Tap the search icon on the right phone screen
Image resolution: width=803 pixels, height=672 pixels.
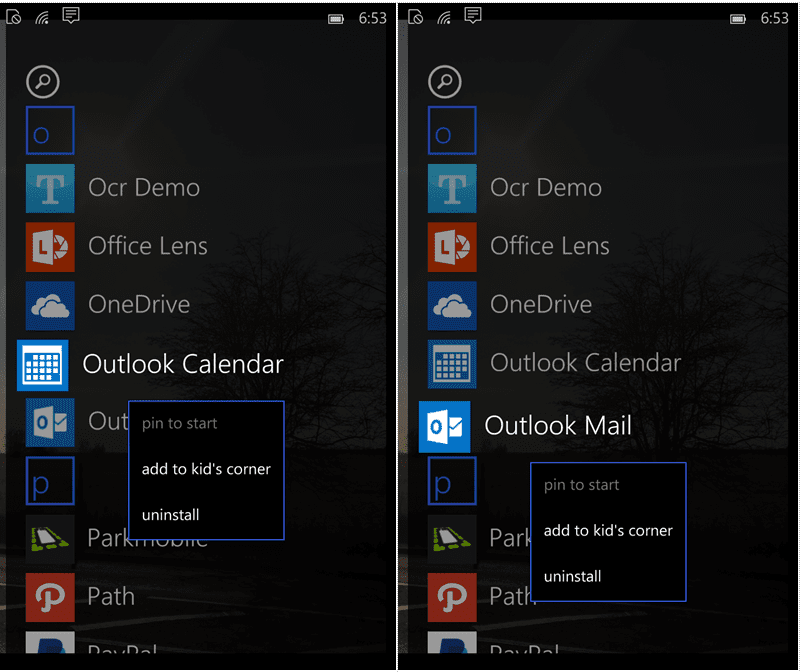point(445,81)
